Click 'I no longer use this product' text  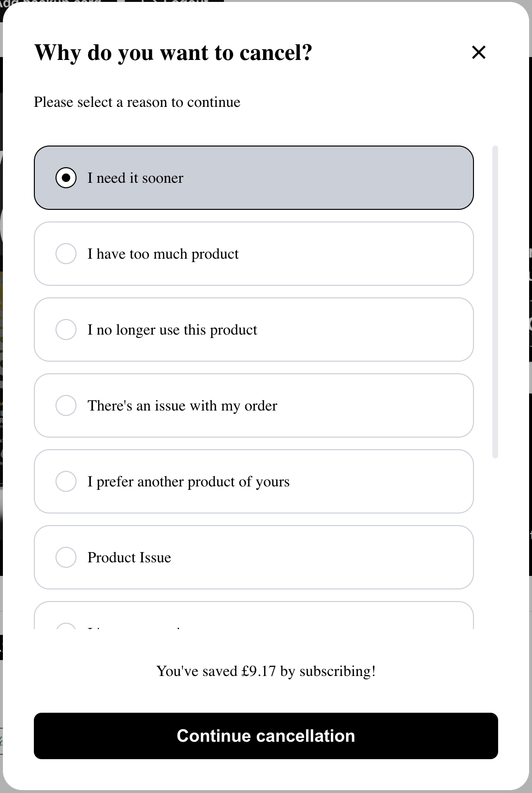pos(172,330)
